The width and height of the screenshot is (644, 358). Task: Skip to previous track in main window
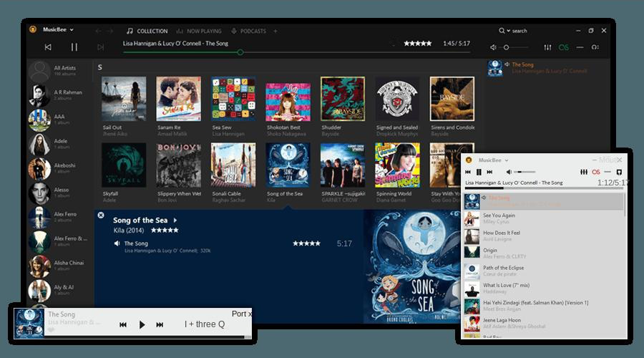48,47
